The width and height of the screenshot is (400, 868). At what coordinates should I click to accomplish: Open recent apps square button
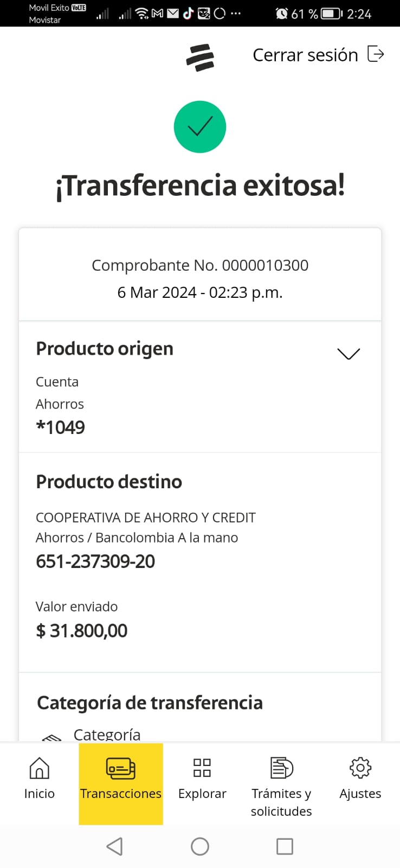tap(285, 846)
